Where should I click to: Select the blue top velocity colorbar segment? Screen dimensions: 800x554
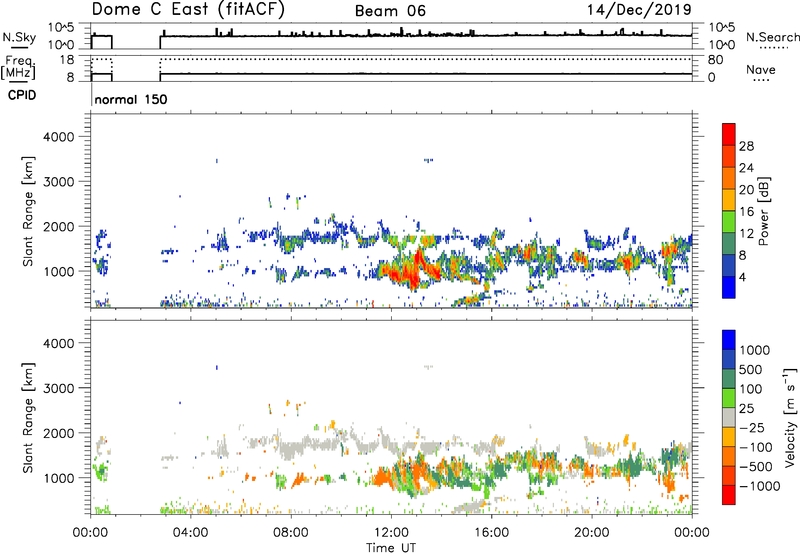pos(729,340)
